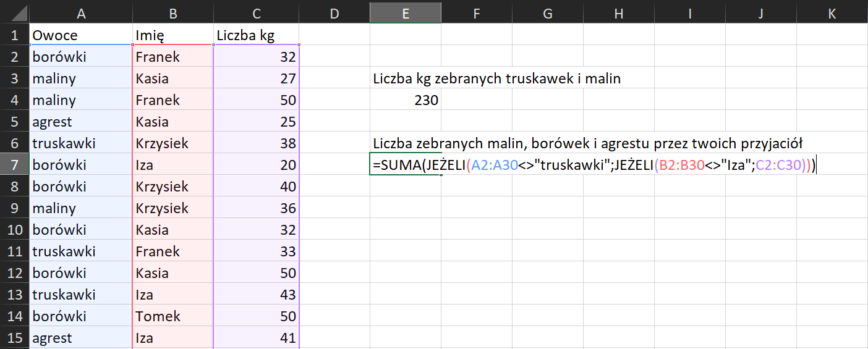This screenshot has width=868, height=349.
Task: Select the row 7 header
Action: pyautogui.click(x=14, y=165)
